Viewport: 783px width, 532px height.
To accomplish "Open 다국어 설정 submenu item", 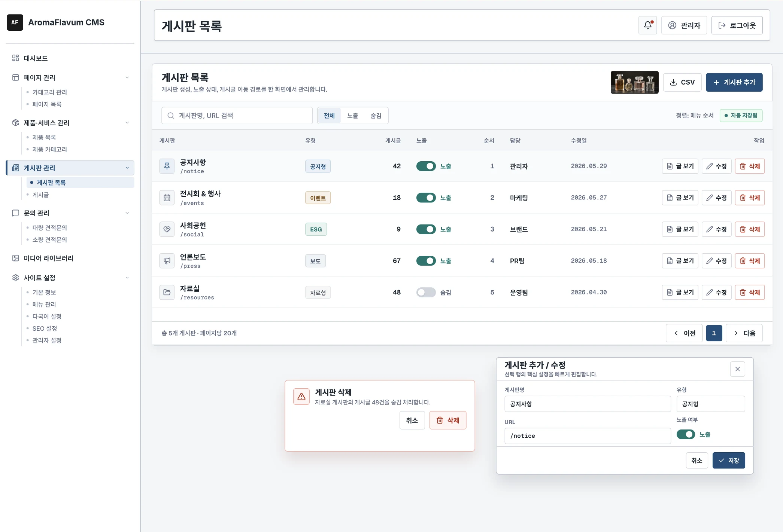I will (x=47, y=316).
